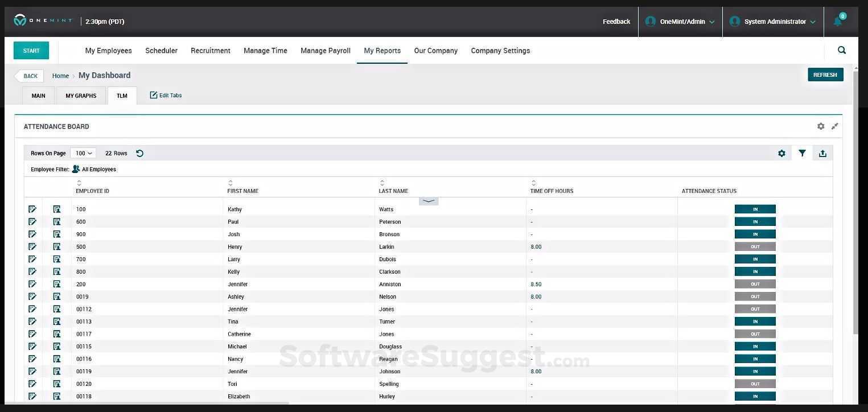The height and width of the screenshot is (412, 868).
Task: Open the search magnifier icon
Action: [842, 50]
